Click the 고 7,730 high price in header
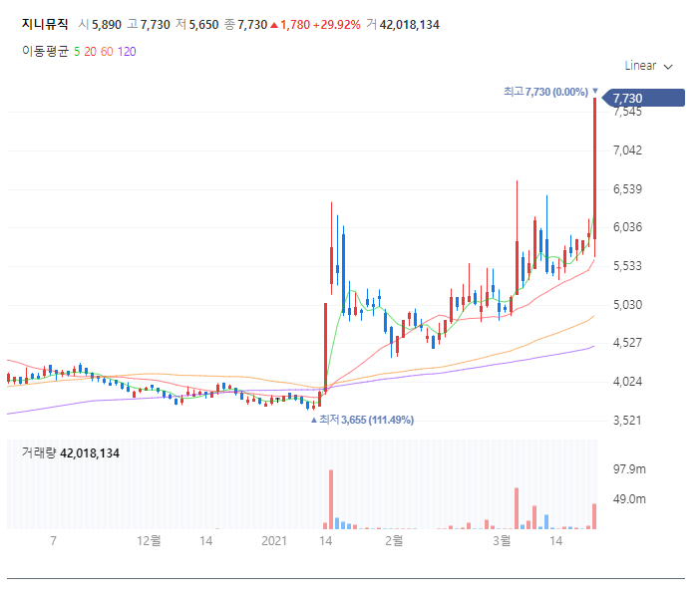 click(x=149, y=25)
